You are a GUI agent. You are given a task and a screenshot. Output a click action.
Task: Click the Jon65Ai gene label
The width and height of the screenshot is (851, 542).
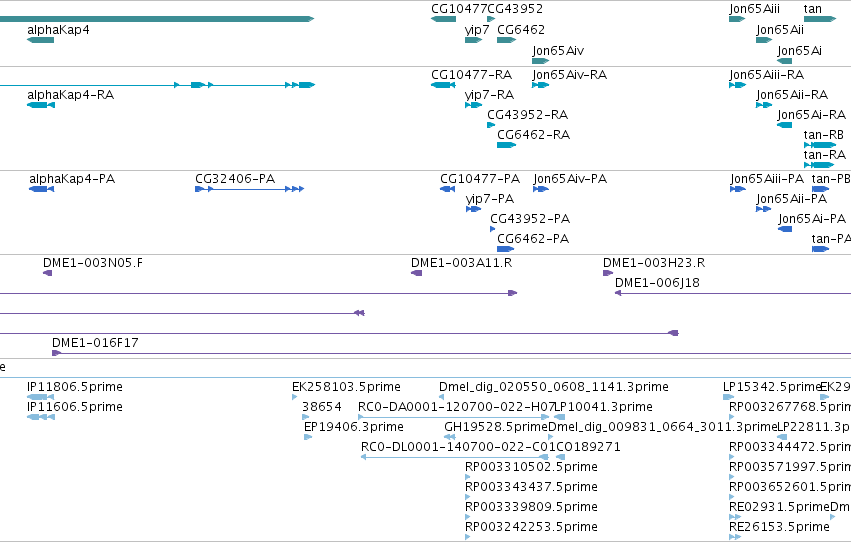799,51
